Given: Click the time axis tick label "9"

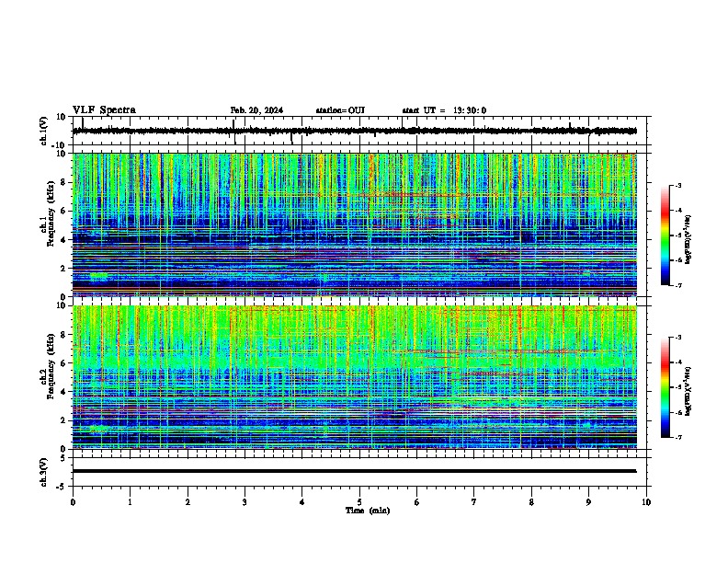Looking at the screenshot, I should click(x=588, y=502).
